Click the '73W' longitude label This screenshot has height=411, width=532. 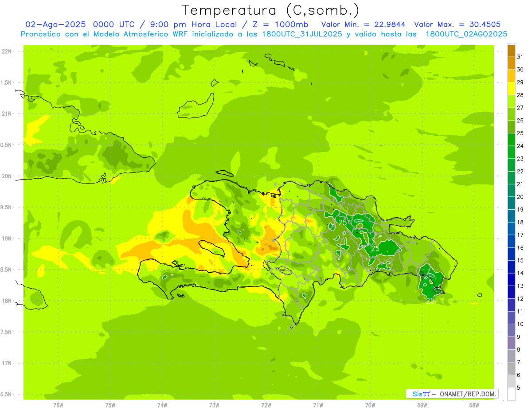tap(214, 405)
